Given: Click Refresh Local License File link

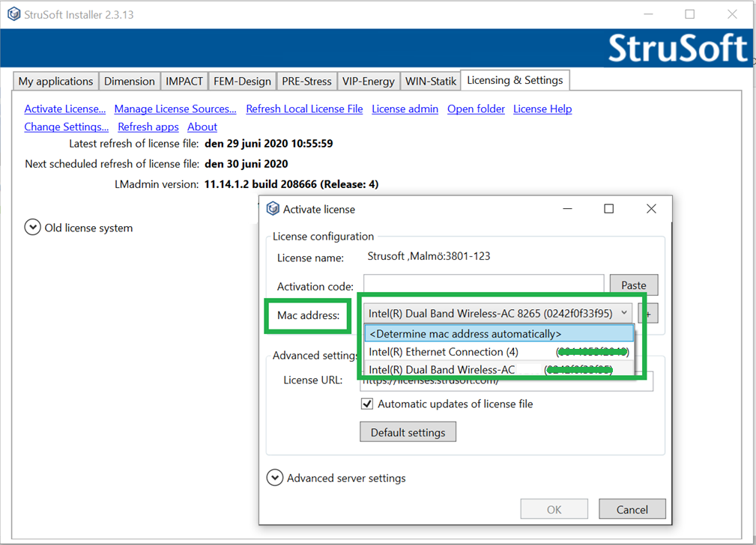Looking at the screenshot, I should click(304, 109).
